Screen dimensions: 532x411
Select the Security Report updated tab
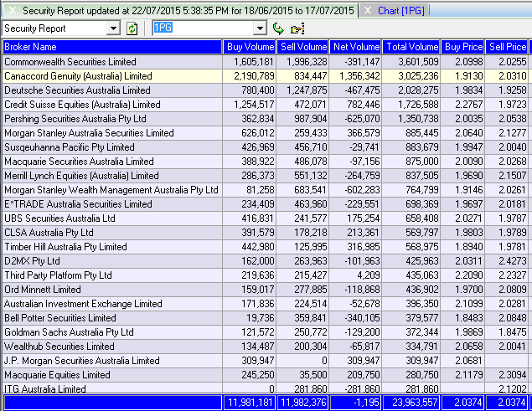pyautogui.click(x=189, y=11)
